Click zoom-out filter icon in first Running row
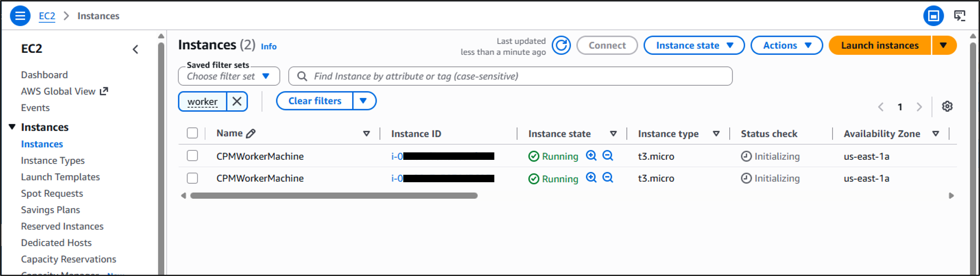Screen dimensions: 980x276 (x=608, y=156)
